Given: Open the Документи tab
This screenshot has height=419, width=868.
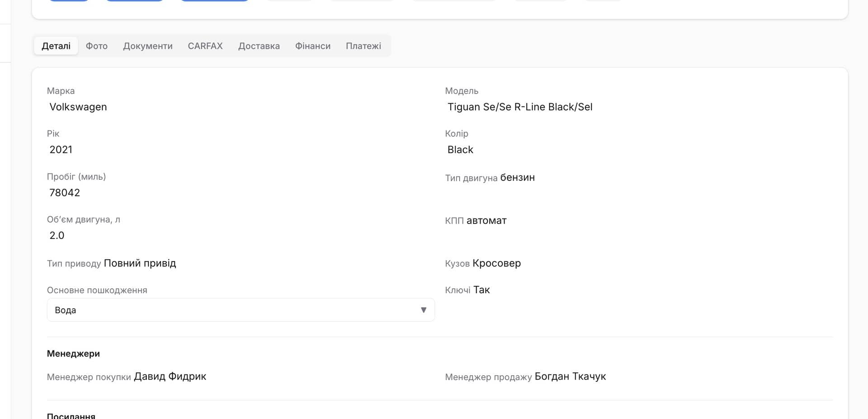Looking at the screenshot, I should (148, 46).
